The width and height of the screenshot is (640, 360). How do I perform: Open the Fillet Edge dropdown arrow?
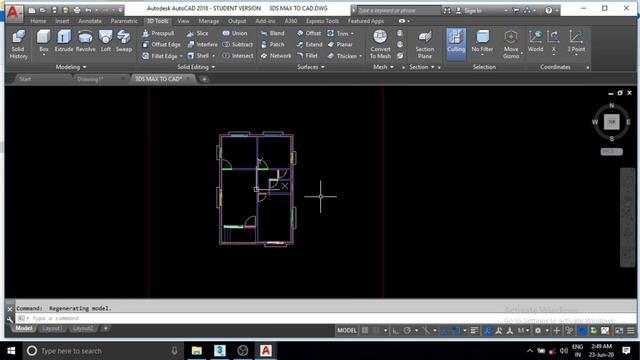click(181, 56)
